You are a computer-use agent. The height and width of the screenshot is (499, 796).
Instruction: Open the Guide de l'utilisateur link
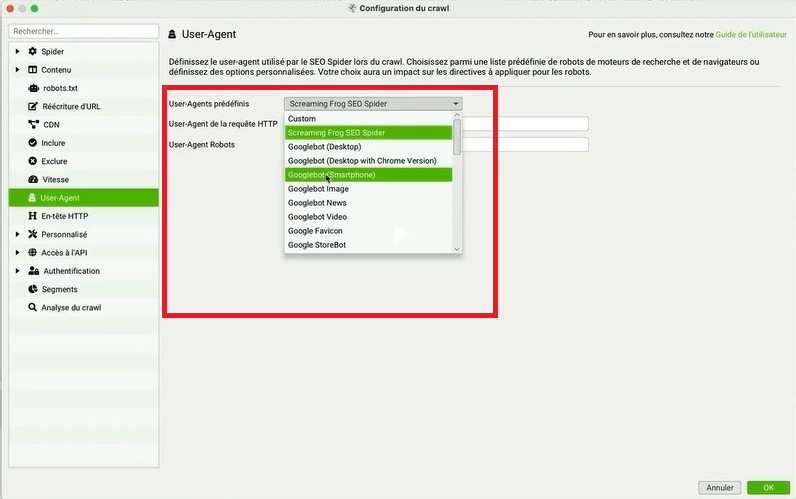pos(751,35)
